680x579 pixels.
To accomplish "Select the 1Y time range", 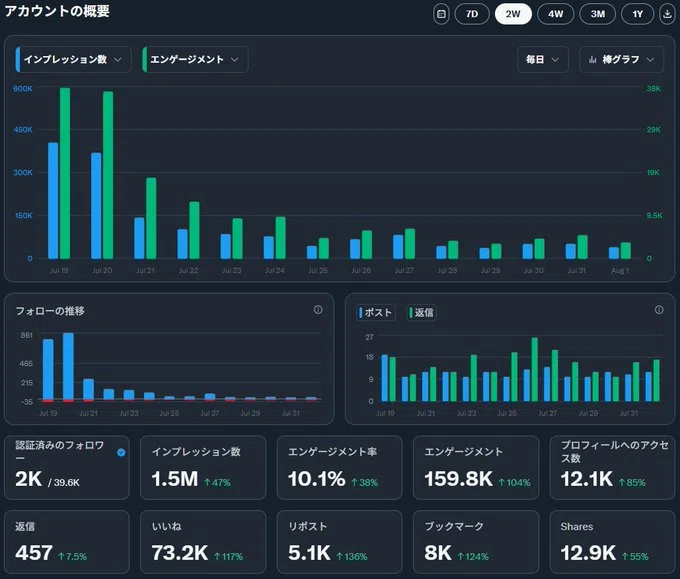I will coord(638,14).
